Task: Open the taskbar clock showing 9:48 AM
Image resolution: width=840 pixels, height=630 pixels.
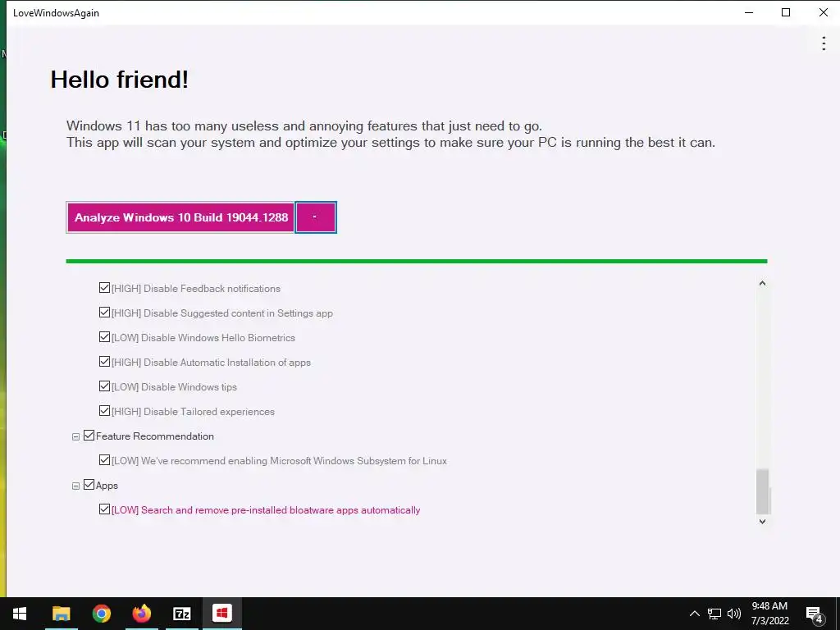Action: click(769, 614)
